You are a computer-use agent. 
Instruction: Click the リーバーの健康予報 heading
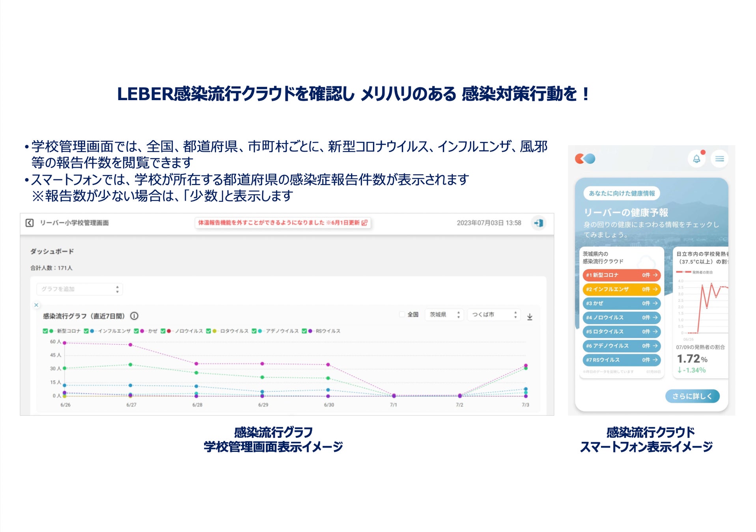pyautogui.click(x=626, y=213)
